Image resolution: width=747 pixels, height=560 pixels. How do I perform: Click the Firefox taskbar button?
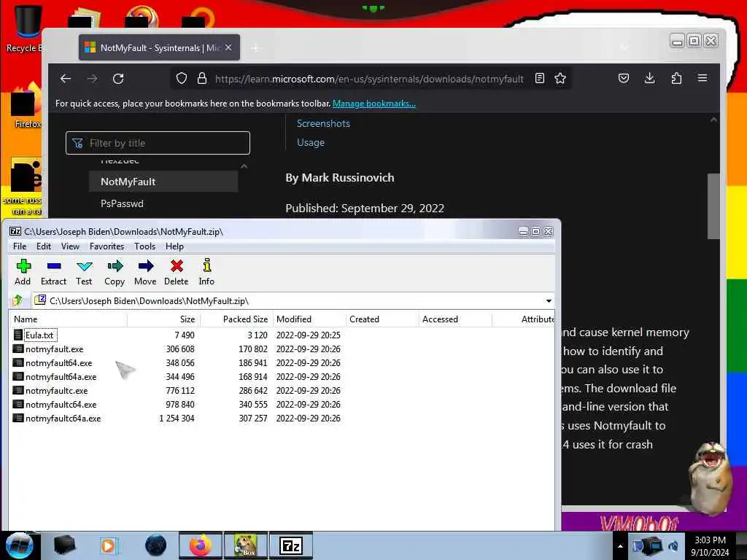(201, 545)
